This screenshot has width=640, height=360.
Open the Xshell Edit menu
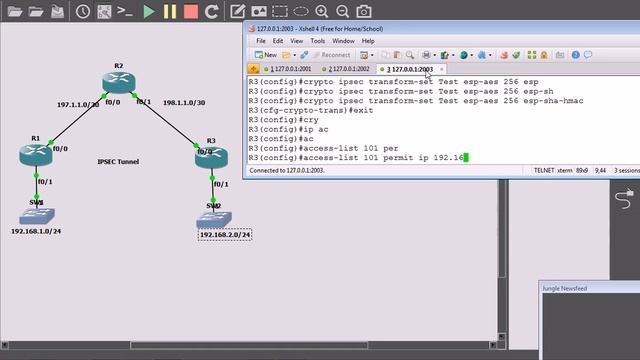tap(278, 41)
